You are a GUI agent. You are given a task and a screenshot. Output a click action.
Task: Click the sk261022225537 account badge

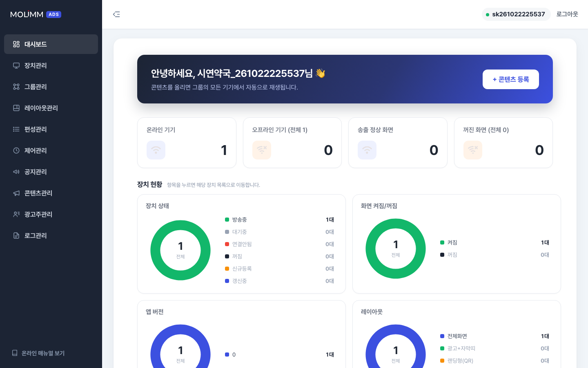tap(516, 14)
